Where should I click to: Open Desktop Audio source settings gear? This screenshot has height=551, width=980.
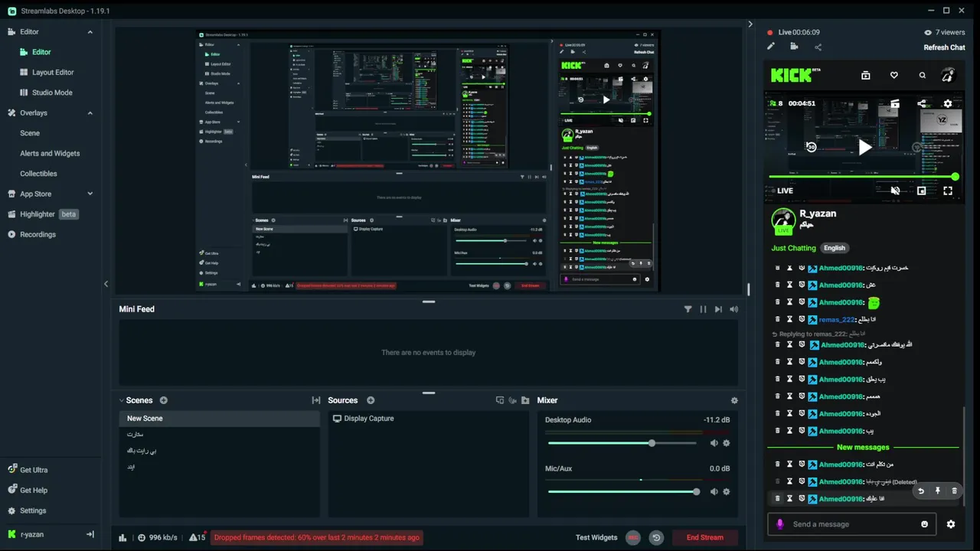[x=727, y=443]
